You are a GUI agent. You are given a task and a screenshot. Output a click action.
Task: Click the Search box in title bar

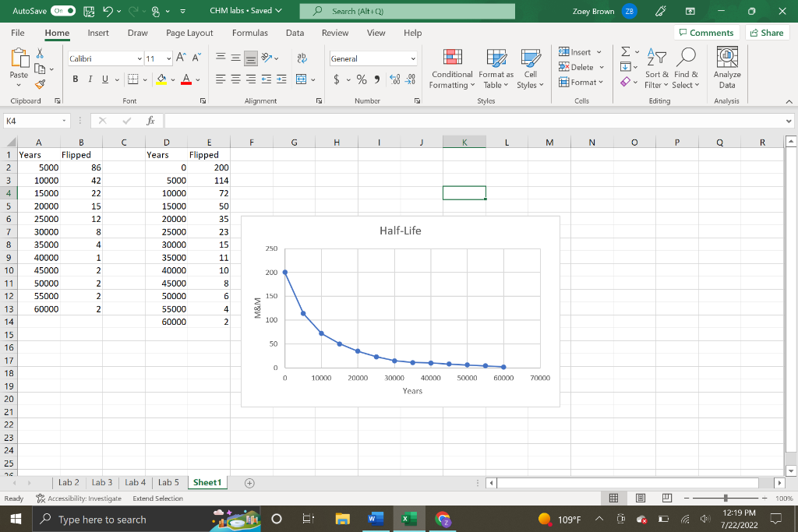coord(407,11)
